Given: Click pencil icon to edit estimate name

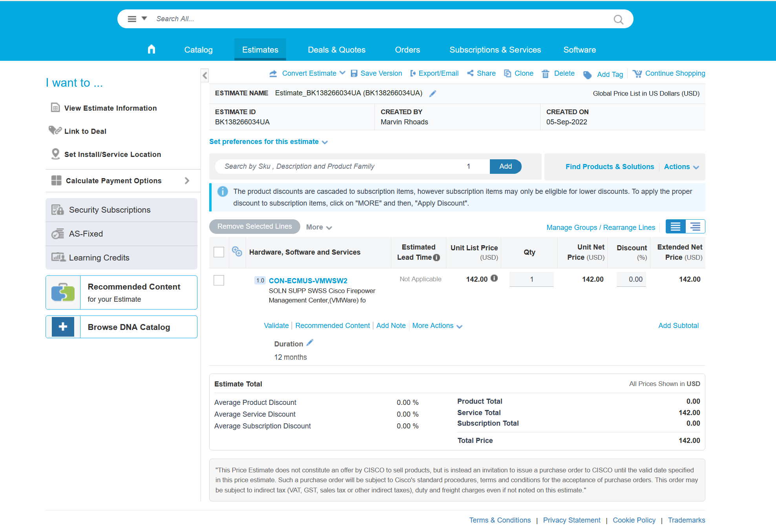Looking at the screenshot, I should pos(433,93).
